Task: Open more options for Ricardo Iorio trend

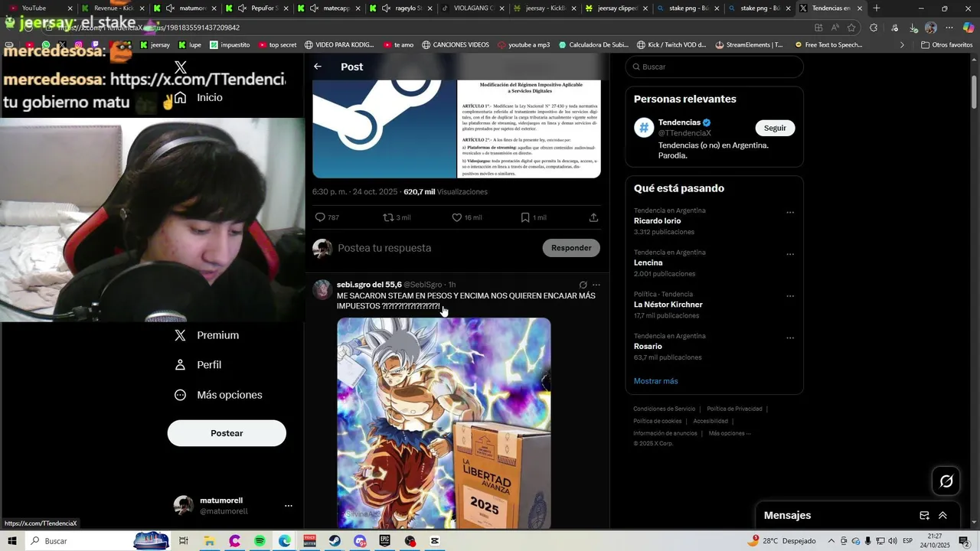Action: coord(790,213)
